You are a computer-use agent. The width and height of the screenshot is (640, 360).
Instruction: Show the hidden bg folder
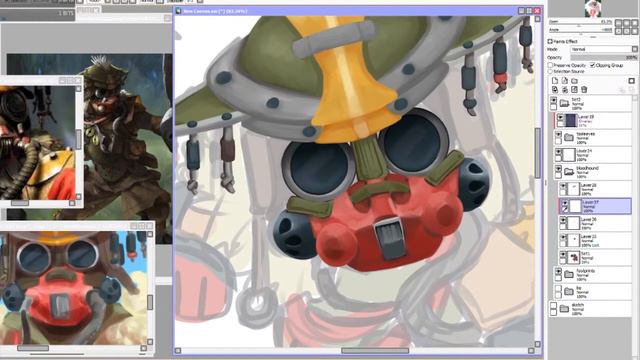558,289
